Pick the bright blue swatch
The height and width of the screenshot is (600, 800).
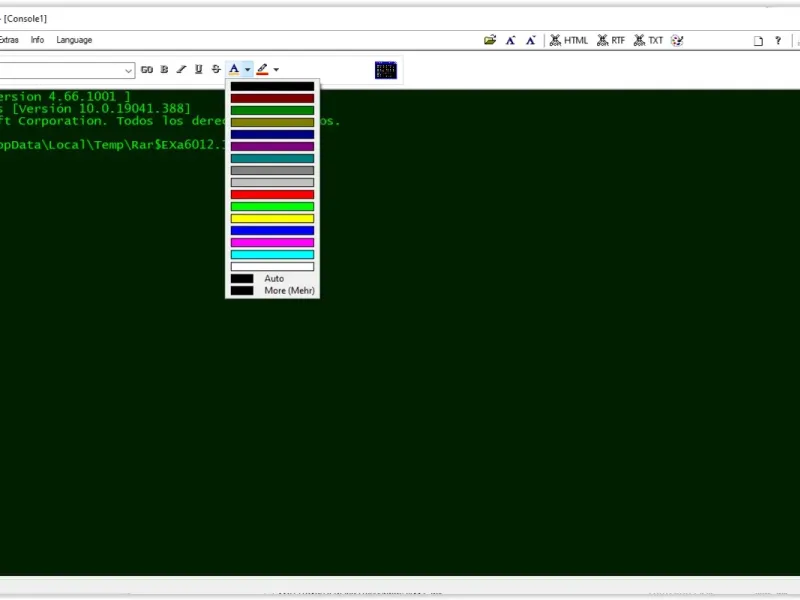pyautogui.click(x=272, y=230)
